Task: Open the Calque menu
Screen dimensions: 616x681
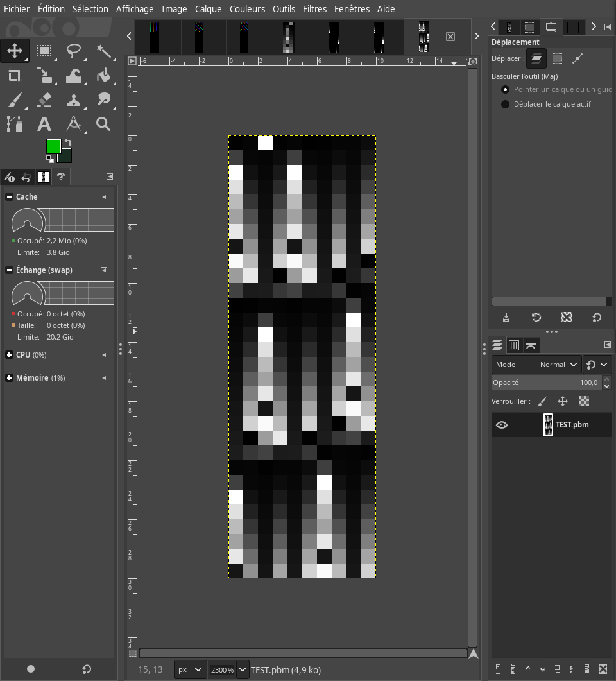Action: coord(208,9)
